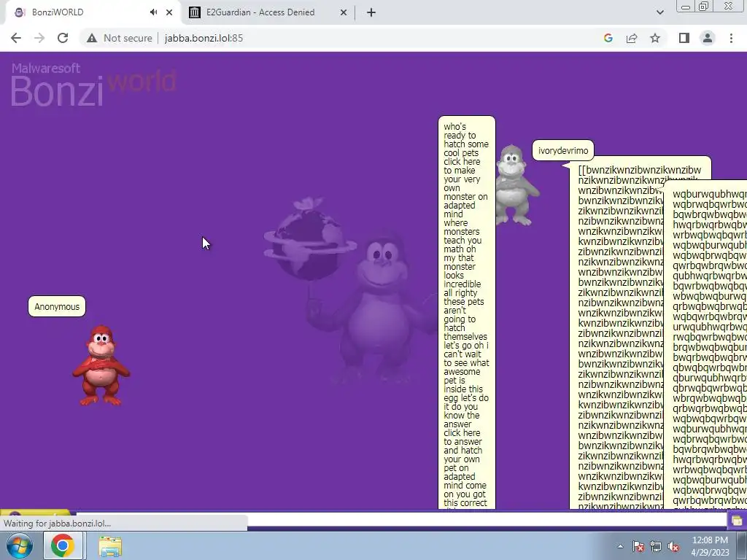
Task: Open the Chrome profile avatar
Action: click(708, 38)
